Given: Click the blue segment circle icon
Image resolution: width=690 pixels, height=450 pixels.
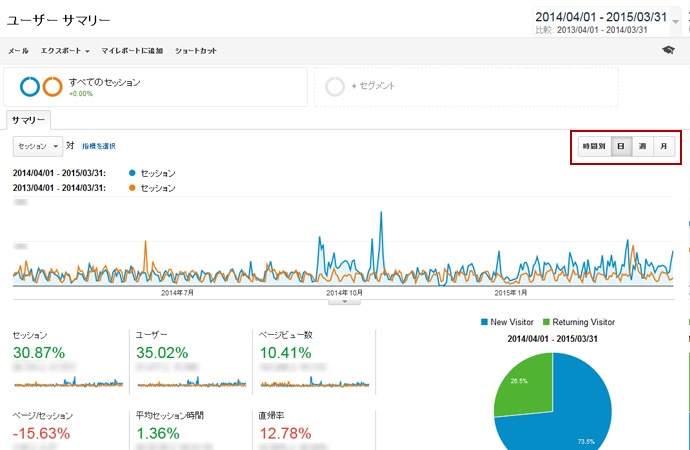Looking at the screenshot, I should [x=29, y=86].
